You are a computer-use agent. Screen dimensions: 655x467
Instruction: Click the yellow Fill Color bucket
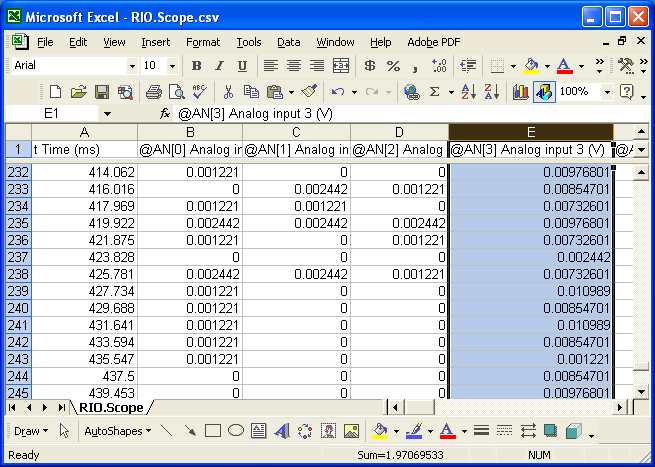[x=531, y=66]
